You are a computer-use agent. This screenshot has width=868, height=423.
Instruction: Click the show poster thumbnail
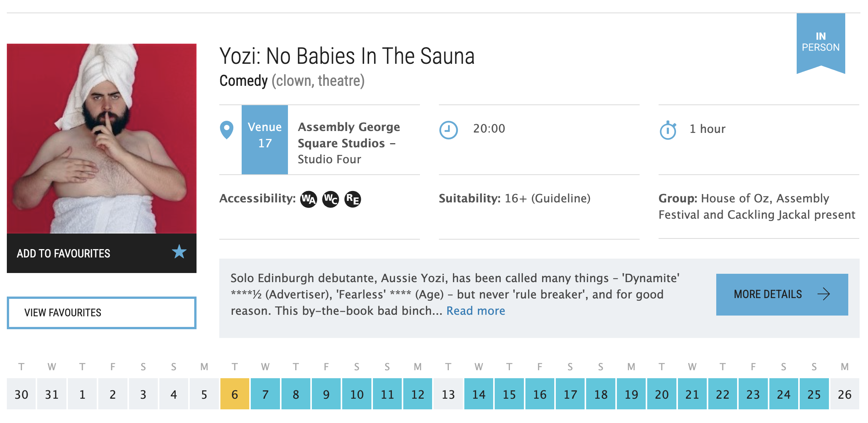101,138
